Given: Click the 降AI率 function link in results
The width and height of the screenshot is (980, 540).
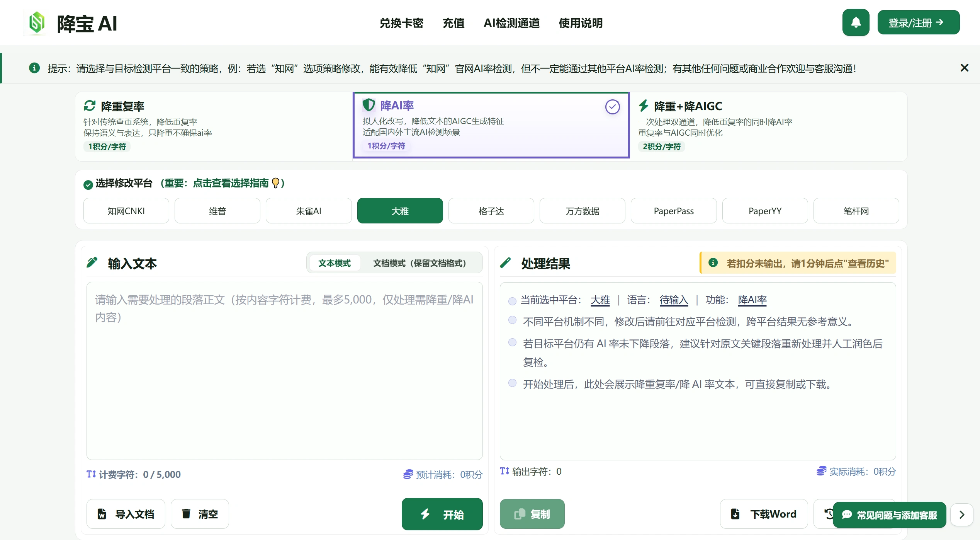Looking at the screenshot, I should click(x=752, y=300).
